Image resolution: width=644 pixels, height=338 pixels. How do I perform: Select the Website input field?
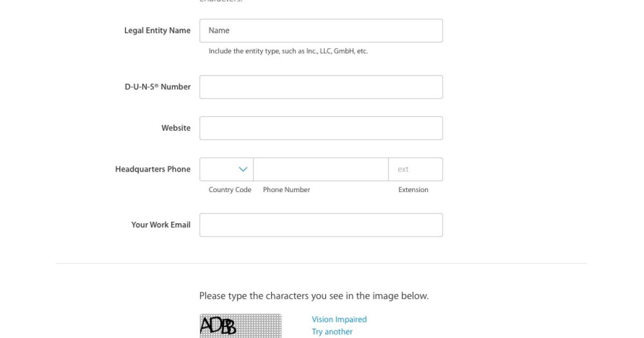[x=321, y=128]
